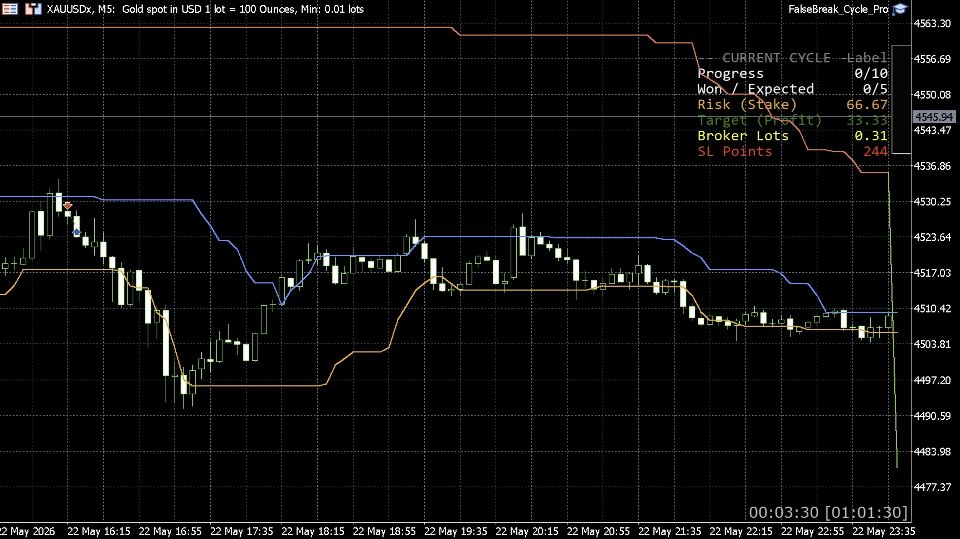The width and height of the screenshot is (960, 539).
Task: Open the Depth of Market icon
Action: coord(33,9)
